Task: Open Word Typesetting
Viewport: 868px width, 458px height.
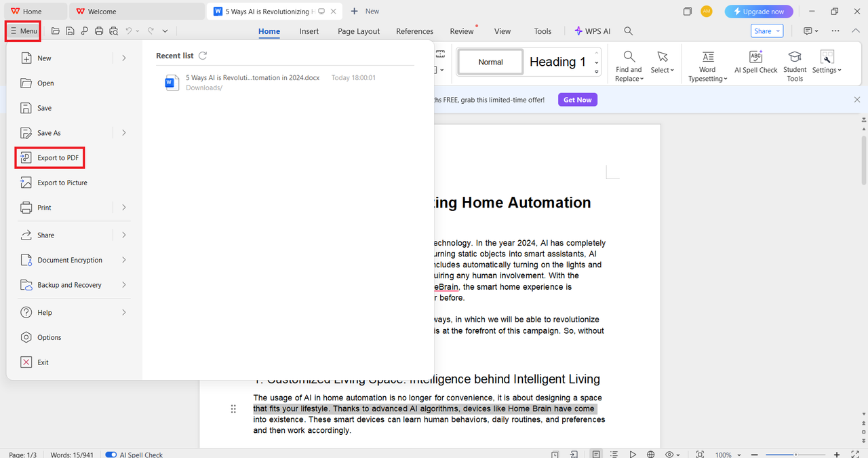Action: [707, 66]
